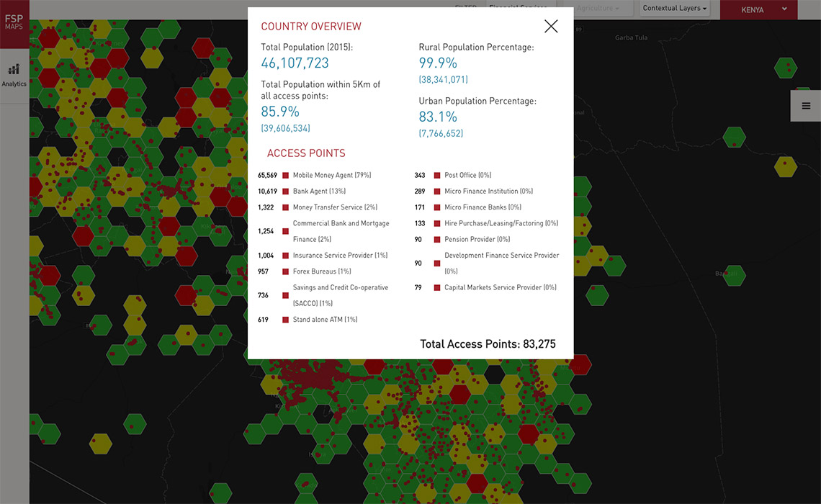The width and height of the screenshot is (821, 504).
Task: Open the dimmed Agriculture dropdown
Action: click(x=598, y=8)
